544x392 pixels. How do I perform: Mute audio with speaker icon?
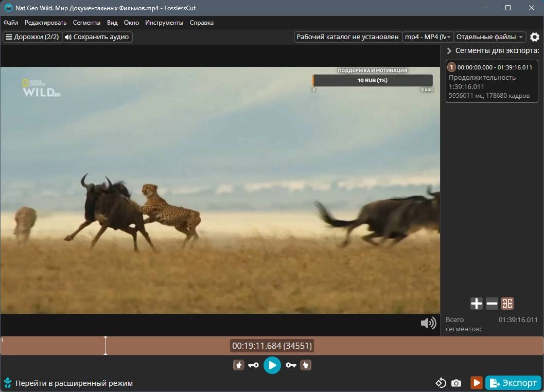429,323
